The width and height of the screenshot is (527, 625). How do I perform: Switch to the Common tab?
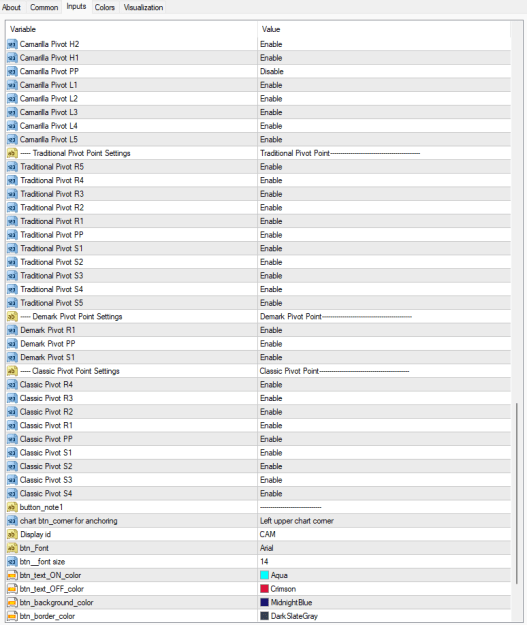click(44, 7)
